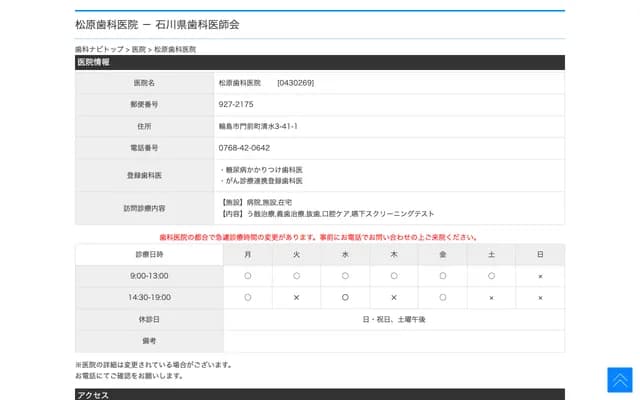The image size is (640, 400).
Task: Click the address 輪島市門前町清水3-41-1
Action: coord(258,126)
